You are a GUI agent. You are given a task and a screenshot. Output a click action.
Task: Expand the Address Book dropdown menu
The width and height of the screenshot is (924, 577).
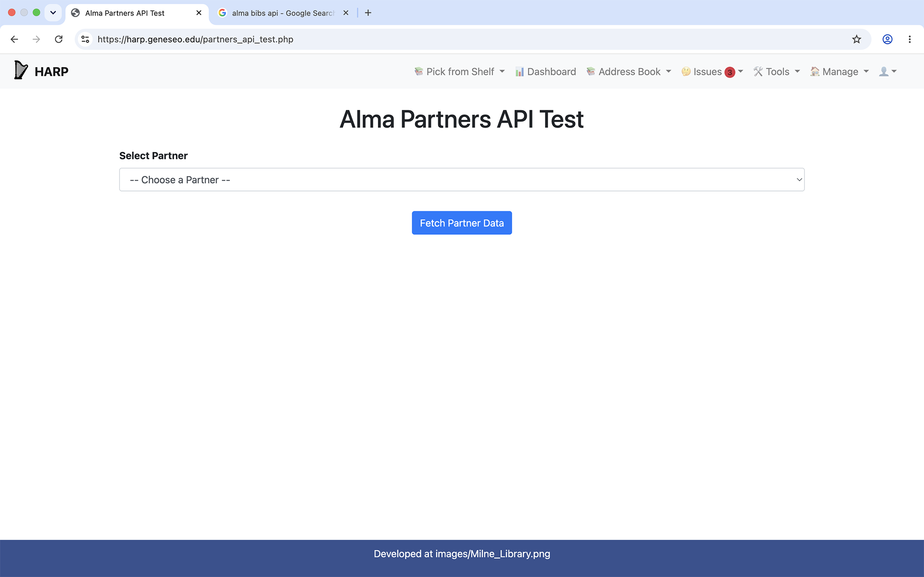[x=629, y=72]
